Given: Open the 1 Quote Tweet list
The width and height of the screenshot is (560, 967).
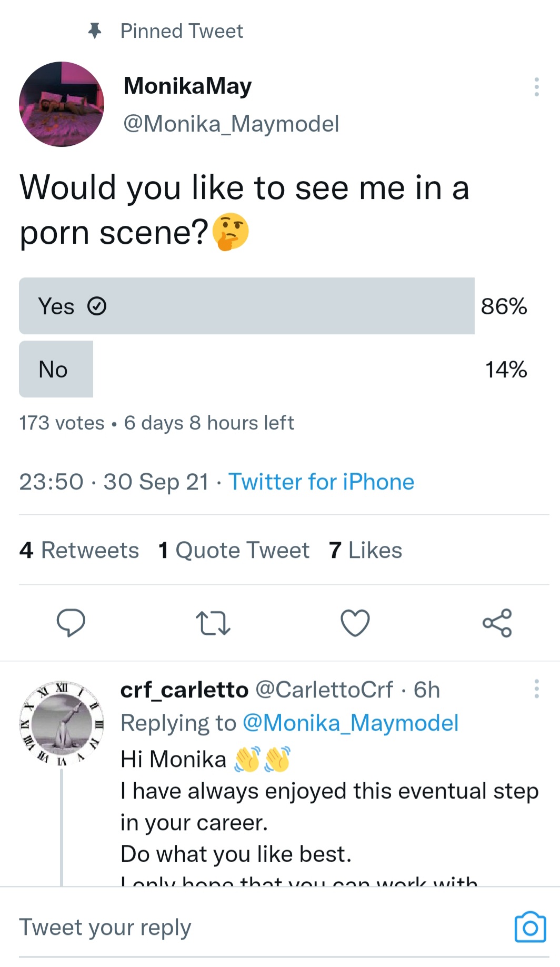Looking at the screenshot, I should click(234, 550).
